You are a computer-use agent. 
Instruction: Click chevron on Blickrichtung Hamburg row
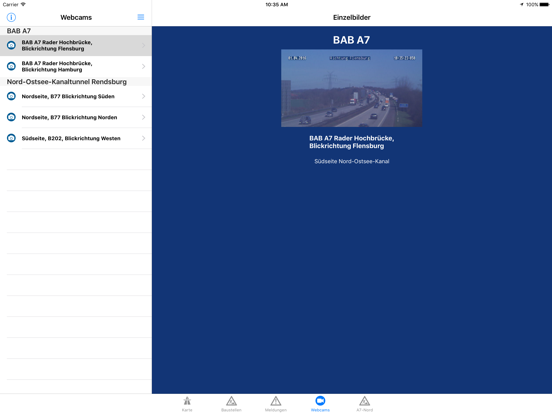point(144,67)
